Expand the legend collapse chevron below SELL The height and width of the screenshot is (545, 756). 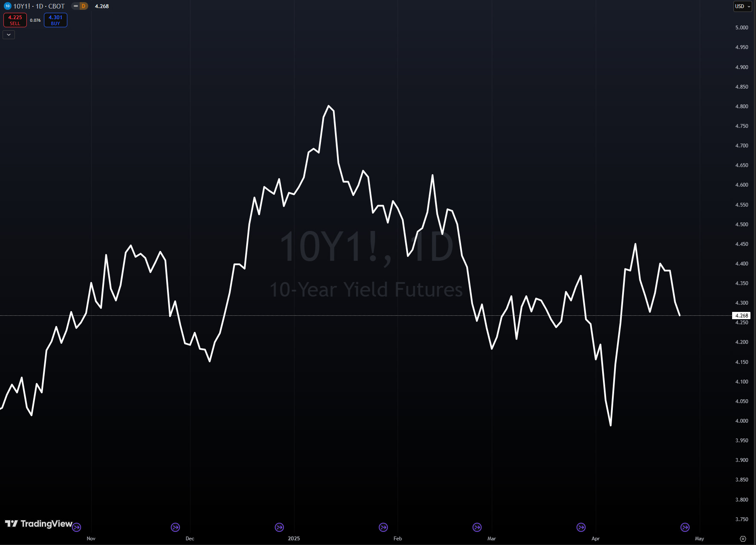pyautogui.click(x=9, y=35)
